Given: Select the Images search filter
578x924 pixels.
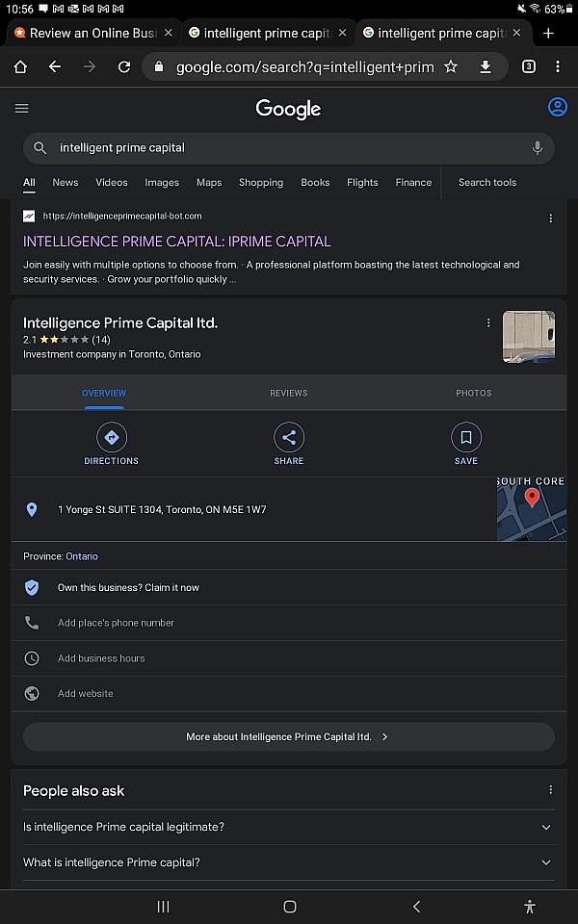Looking at the screenshot, I should tap(162, 183).
